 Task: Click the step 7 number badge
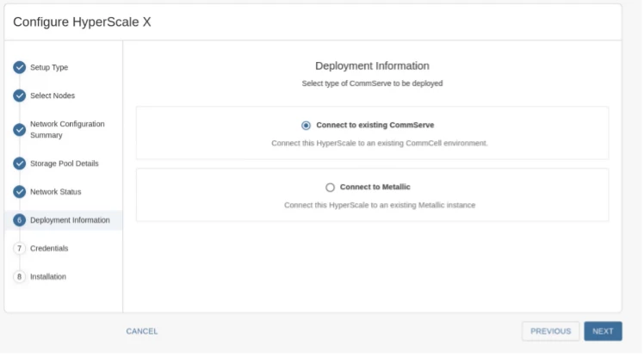coord(19,249)
